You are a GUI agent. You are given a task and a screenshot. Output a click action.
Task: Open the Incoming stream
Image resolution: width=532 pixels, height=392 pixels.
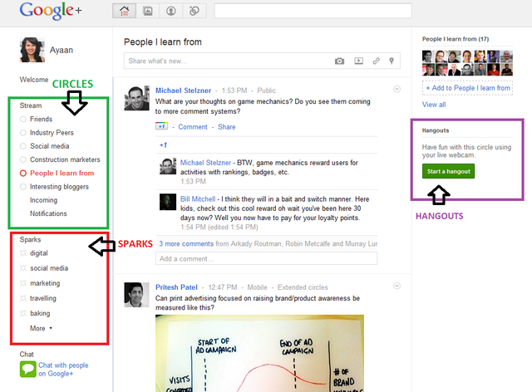coord(43,200)
